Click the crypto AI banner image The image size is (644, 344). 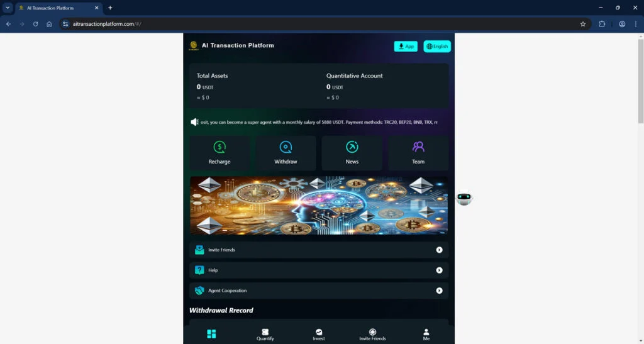tap(319, 206)
